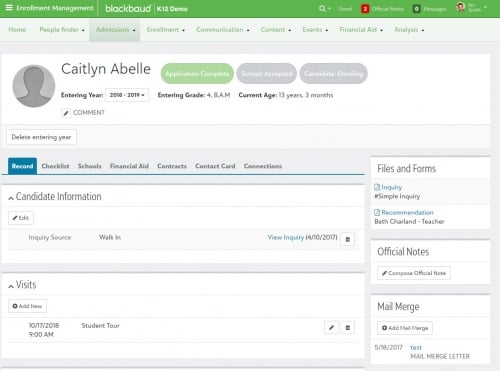The width and height of the screenshot is (500, 371).
Task: Click the user avatar in top right
Action: [461, 8]
